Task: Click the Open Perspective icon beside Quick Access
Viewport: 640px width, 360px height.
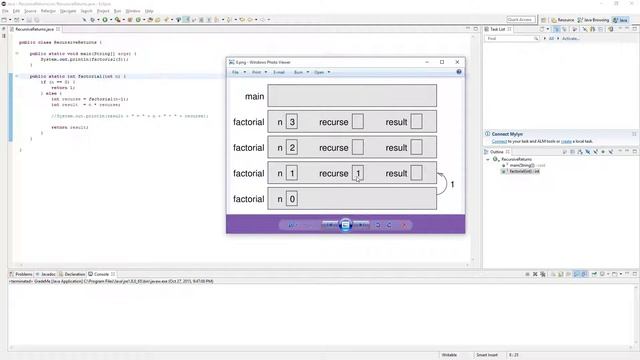Action: click(544, 20)
